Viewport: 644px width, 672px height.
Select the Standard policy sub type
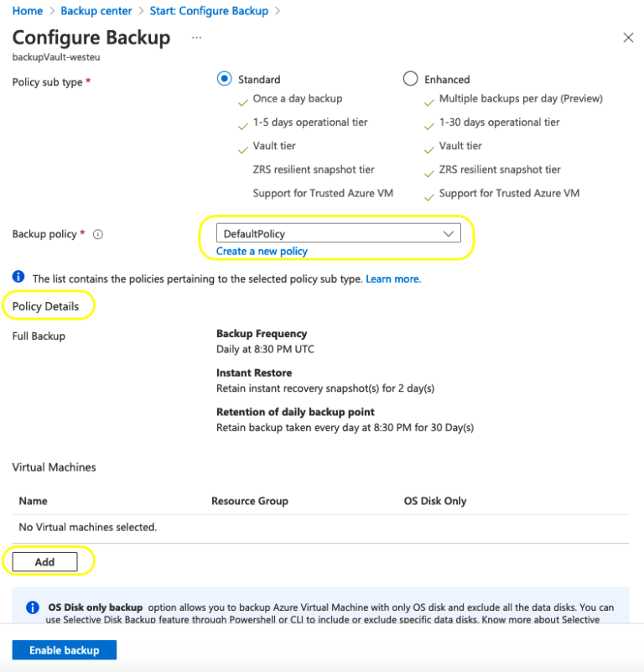tap(224, 78)
